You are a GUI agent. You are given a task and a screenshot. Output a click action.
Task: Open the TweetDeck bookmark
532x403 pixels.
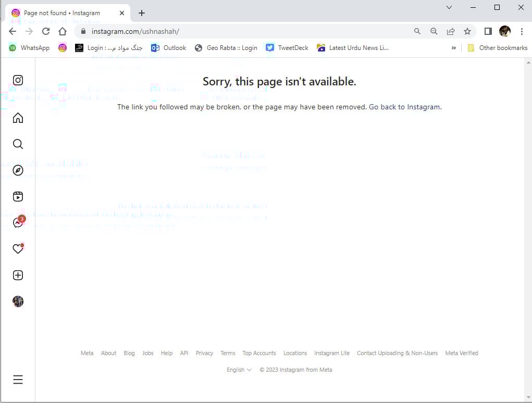287,48
